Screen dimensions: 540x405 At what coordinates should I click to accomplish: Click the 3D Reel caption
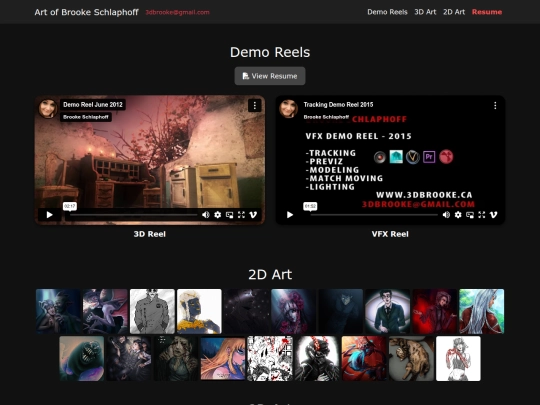coord(149,234)
